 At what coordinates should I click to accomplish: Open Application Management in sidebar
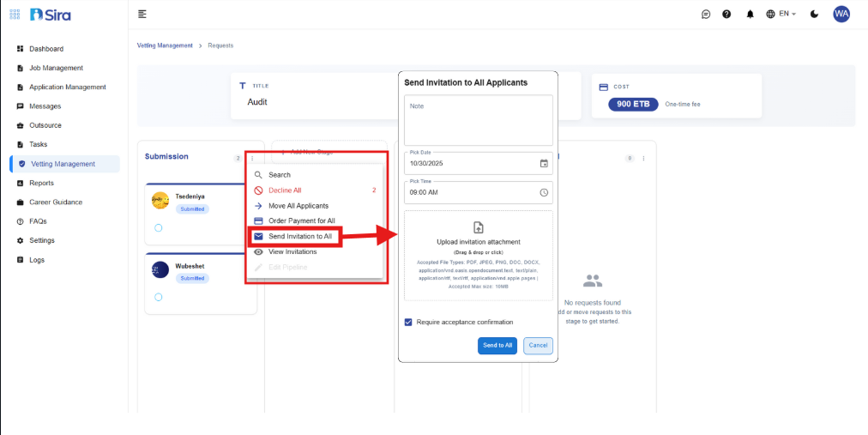[x=69, y=87]
